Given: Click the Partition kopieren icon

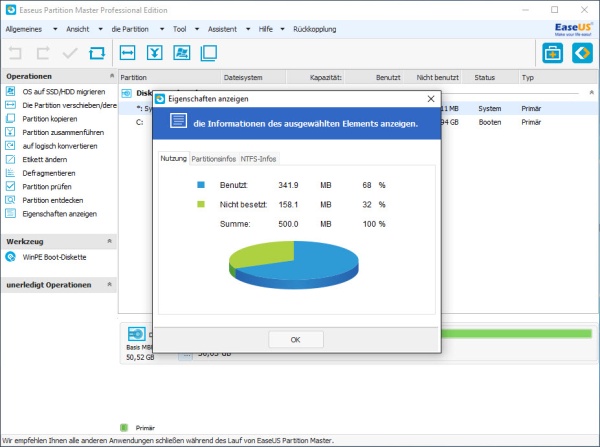Looking at the screenshot, I should (x=10, y=119).
